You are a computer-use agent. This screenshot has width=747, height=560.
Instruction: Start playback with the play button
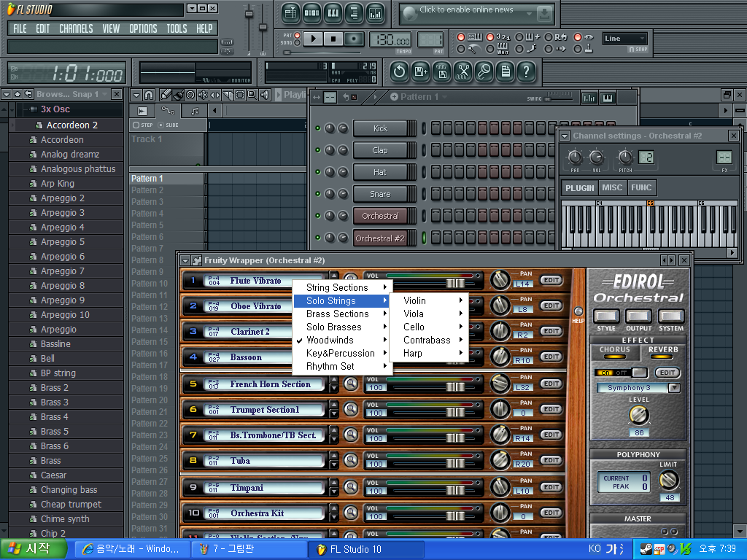pos(313,39)
